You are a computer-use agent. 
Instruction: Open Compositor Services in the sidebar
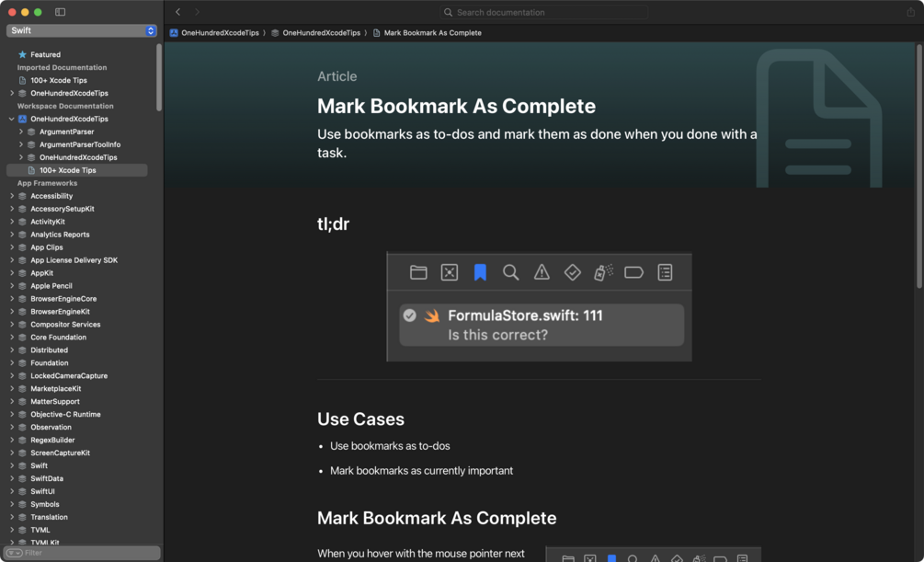[65, 325]
